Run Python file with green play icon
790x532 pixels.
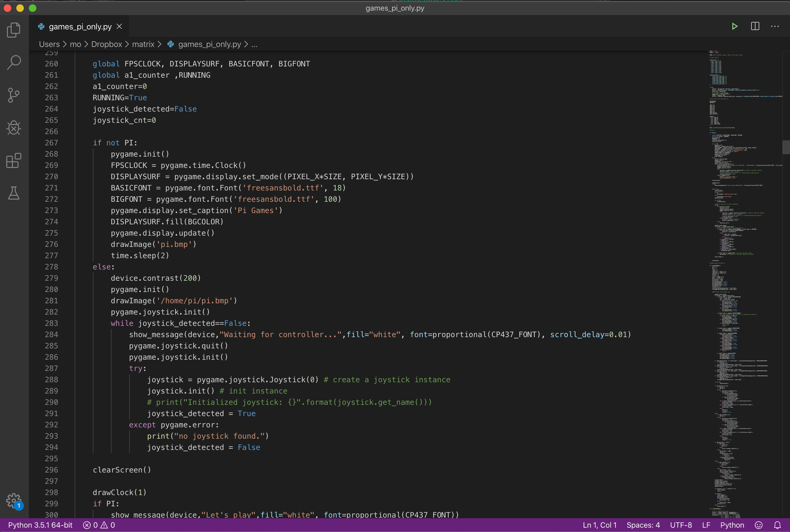tap(734, 26)
